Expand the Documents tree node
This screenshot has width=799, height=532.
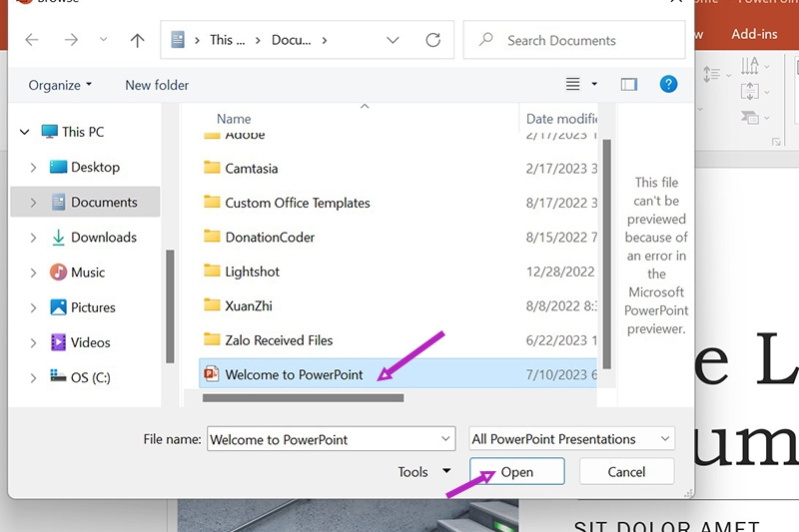33,203
